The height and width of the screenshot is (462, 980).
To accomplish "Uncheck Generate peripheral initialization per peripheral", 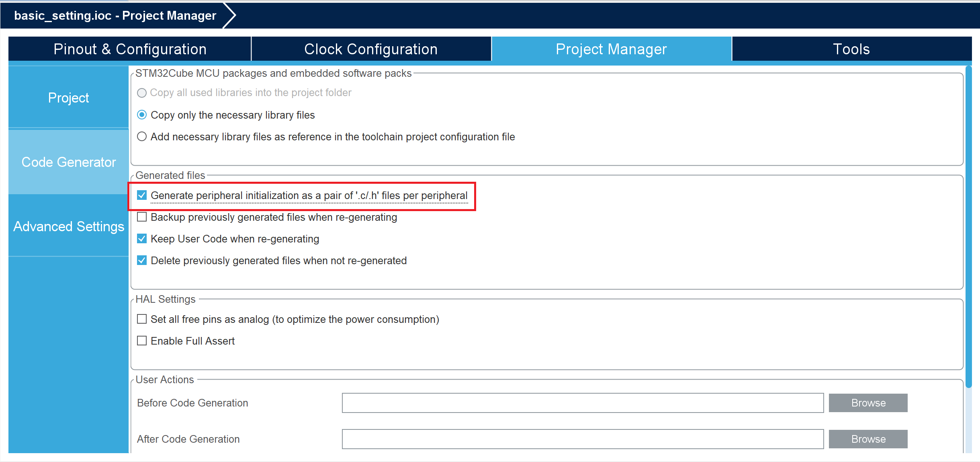I will pos(142,195).
